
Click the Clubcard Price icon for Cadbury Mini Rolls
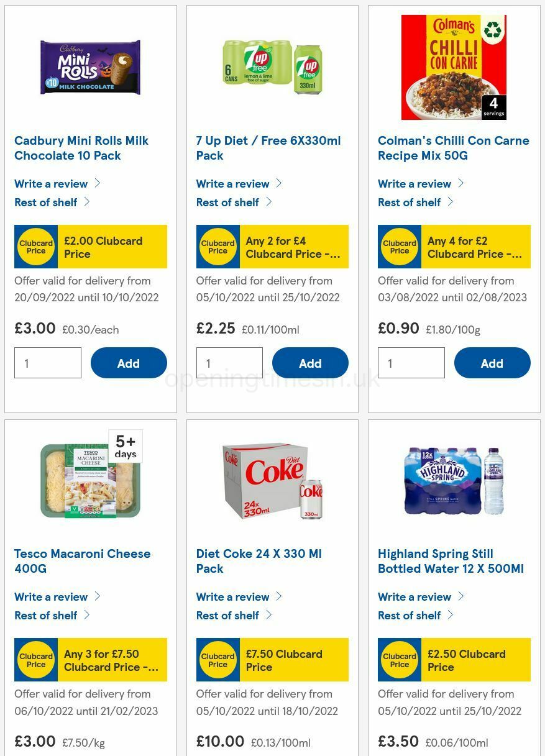click(x=35, y=247)
